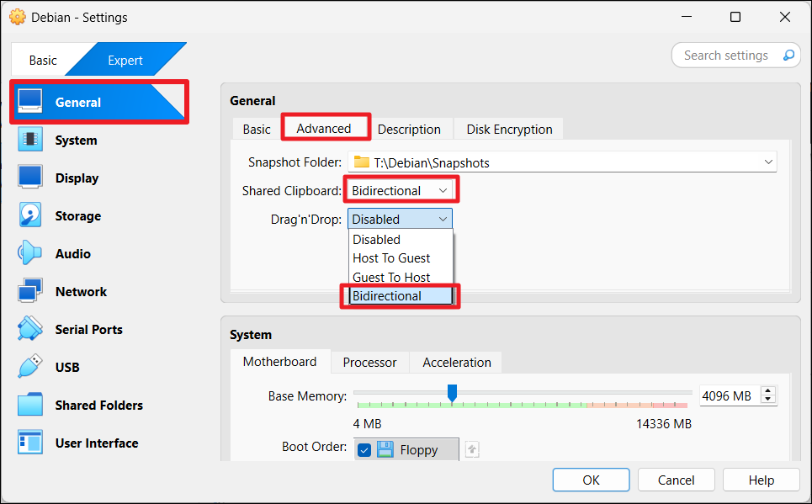Open the System chip icon in the sidebar
The image size is (812, 504).
[x=29, y=140]
